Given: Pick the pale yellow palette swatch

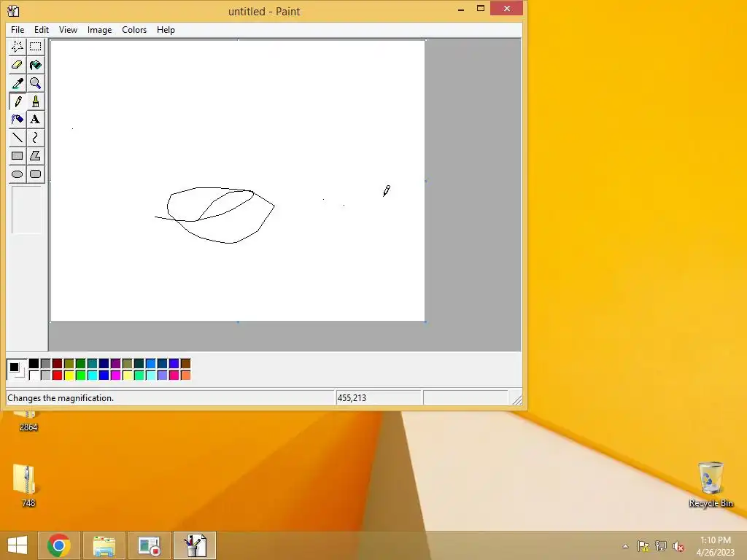Looking at the screenshot, I should coord(127,376).
